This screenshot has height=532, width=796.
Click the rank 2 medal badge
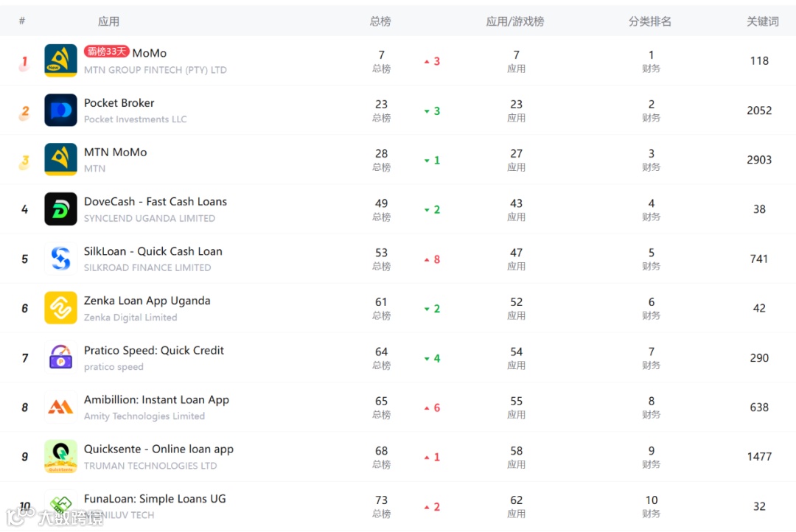[x=24, y=113]
